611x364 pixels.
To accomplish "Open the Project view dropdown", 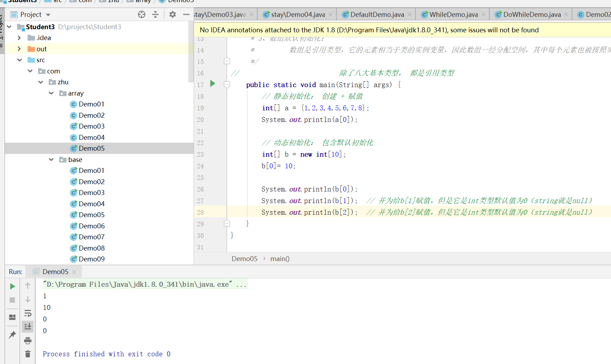I will coord(48,15).
